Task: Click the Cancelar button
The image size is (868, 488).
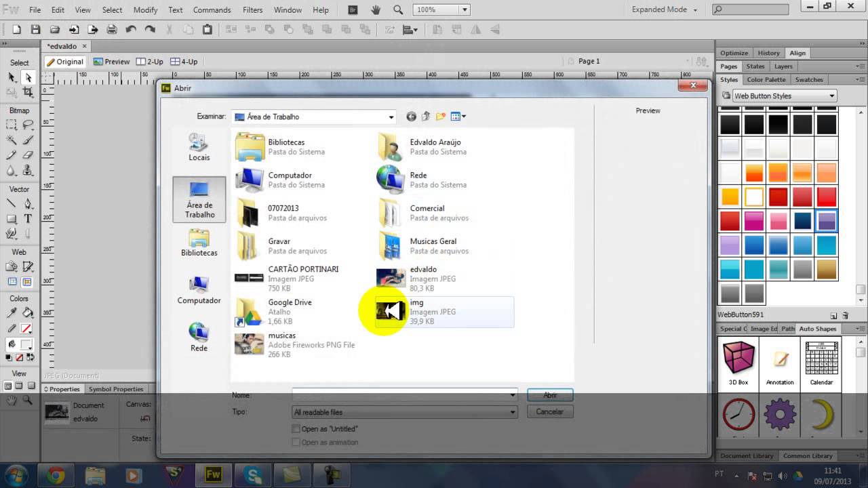Action: [x=550, y=411]
